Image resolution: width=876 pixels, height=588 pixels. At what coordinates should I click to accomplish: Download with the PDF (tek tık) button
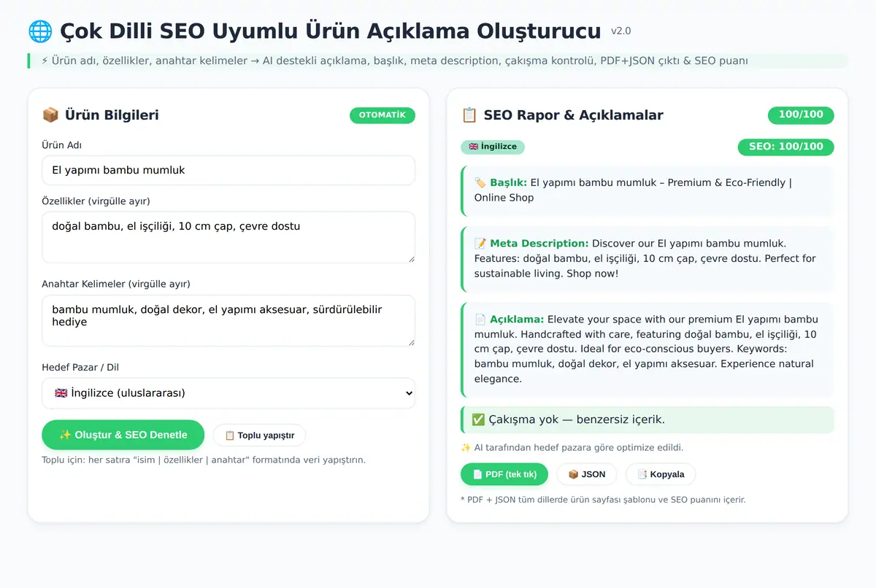(504, 474)
